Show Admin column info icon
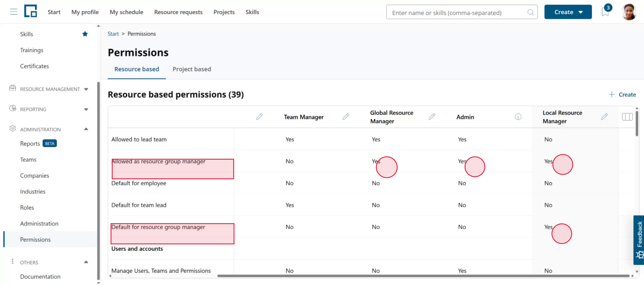 tap(518, 117)
